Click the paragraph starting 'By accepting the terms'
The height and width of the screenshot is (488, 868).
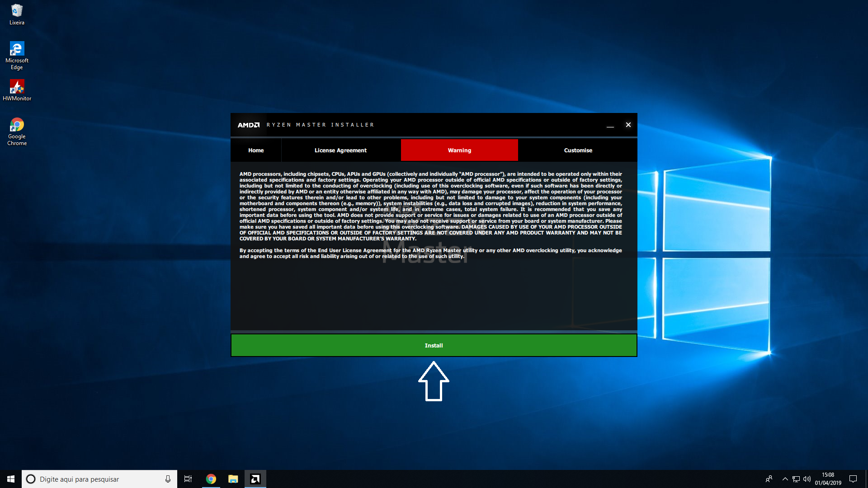click(430, 253)
